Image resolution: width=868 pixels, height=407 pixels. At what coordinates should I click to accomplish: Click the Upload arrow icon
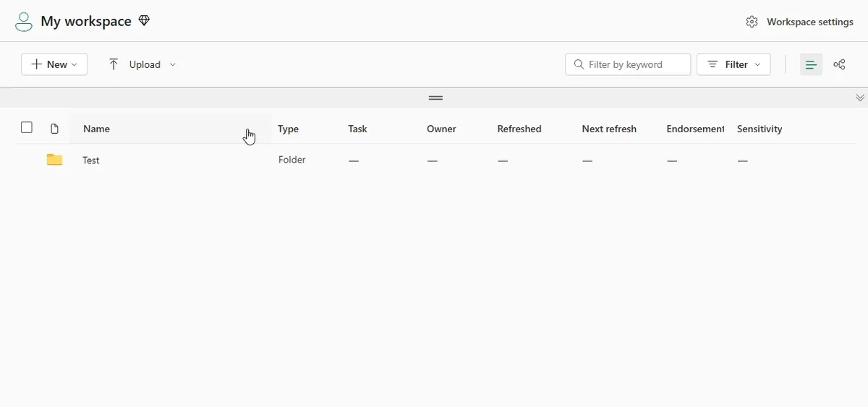114,64
